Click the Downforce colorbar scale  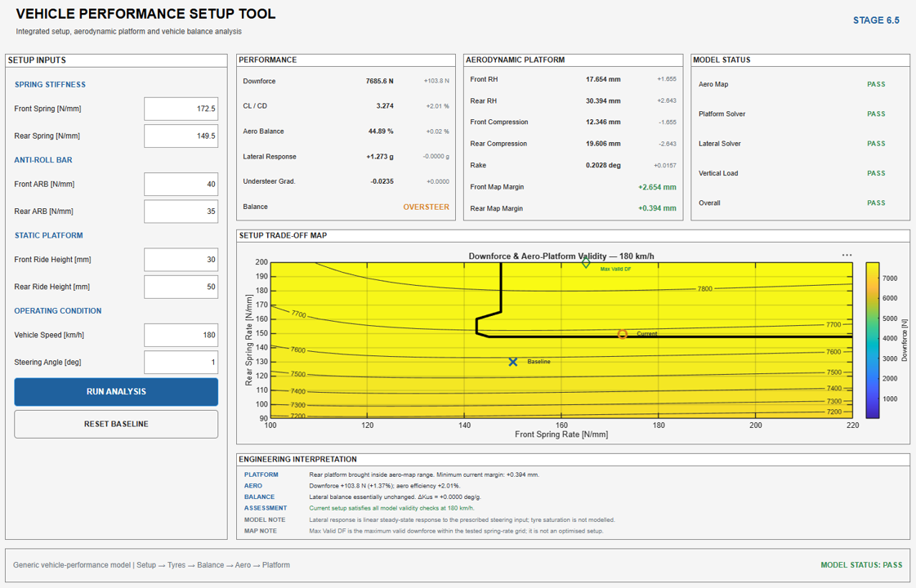coord(873,341)
